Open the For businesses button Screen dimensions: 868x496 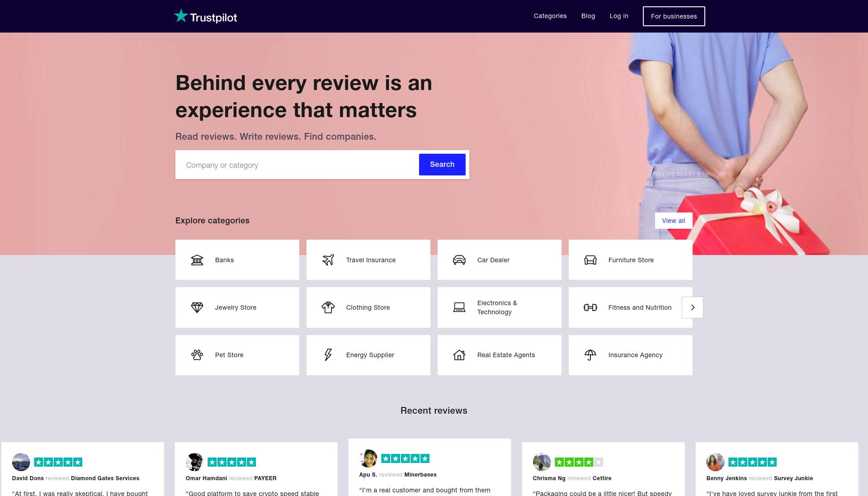[x=674, y=16]
